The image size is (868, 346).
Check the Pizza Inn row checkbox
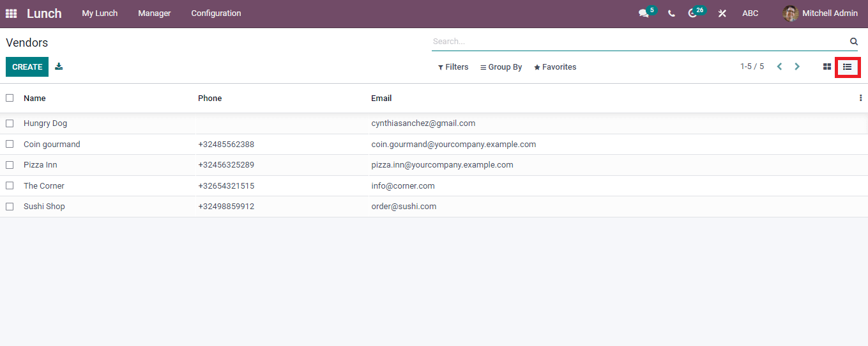pyautogui.click(x=10, y=165)
